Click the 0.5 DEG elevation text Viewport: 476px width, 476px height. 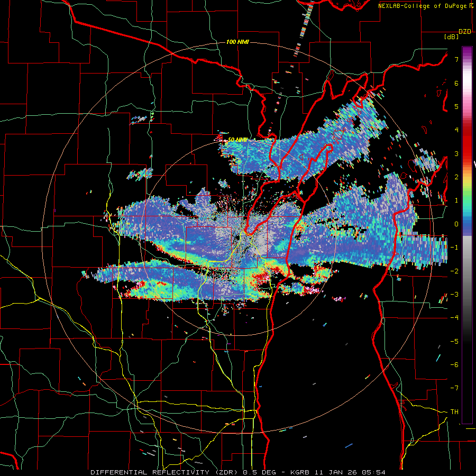click(x=260, y=472)
